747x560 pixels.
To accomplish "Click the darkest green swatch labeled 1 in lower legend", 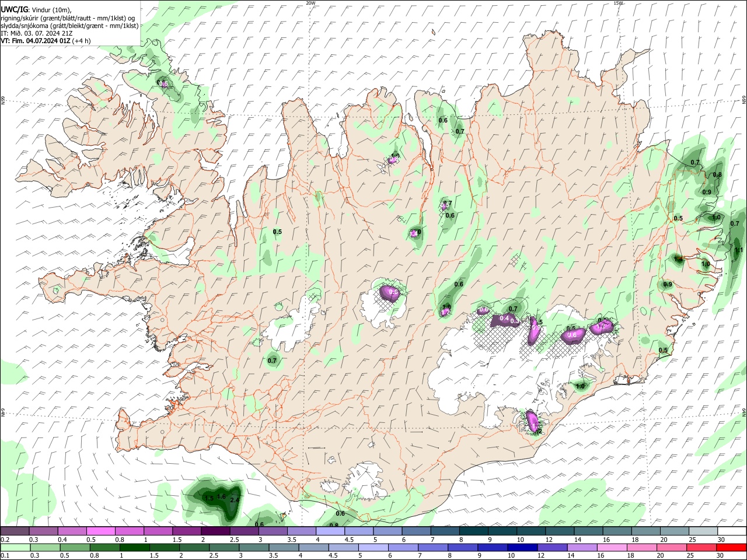I will (x=134, y=548).
